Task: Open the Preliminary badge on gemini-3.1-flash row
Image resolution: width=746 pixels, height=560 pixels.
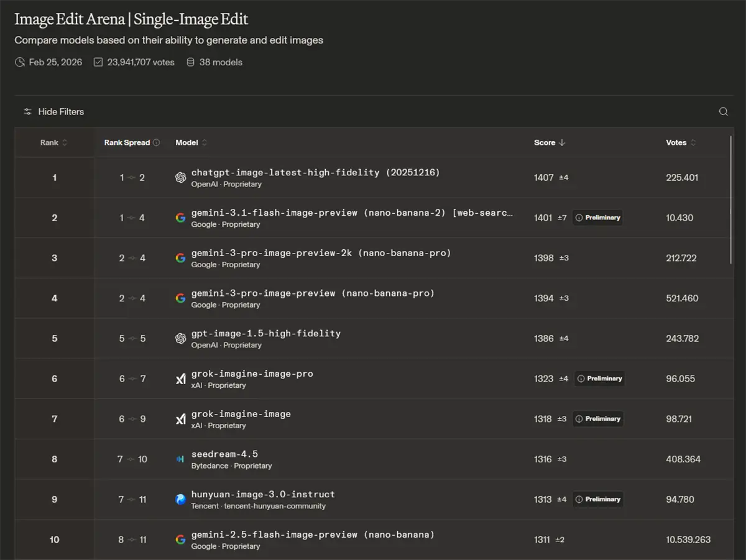Action: point(597,218)
